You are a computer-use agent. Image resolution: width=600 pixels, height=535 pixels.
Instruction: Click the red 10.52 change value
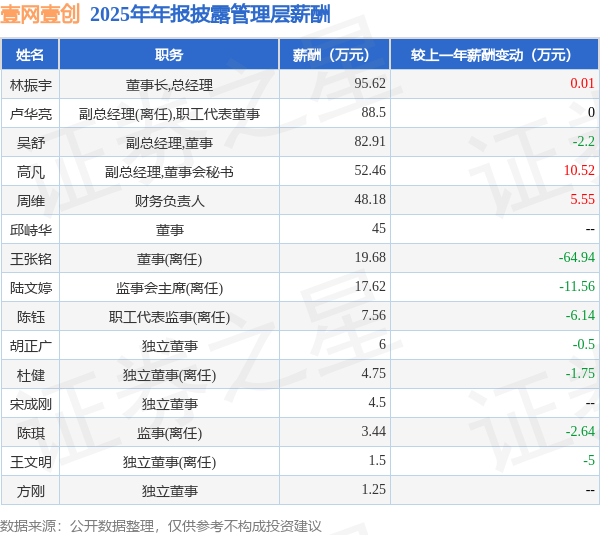pyautogui.click(x=579, y=170)
